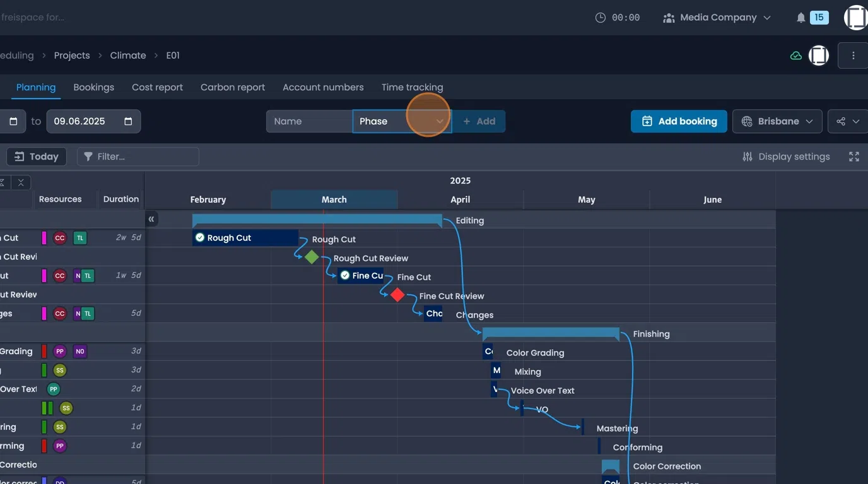The height and width of the screenshot is (484, 868).
Task: Open the Time tracking tab
Action: pos(412,87)
